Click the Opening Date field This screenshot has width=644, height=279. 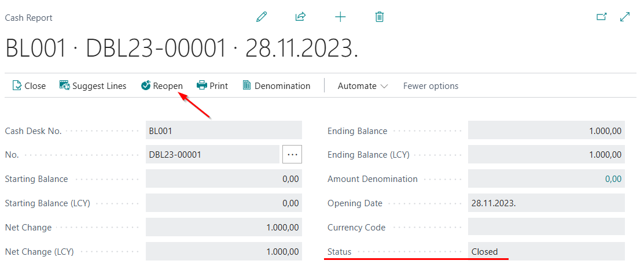coord(546,203)
